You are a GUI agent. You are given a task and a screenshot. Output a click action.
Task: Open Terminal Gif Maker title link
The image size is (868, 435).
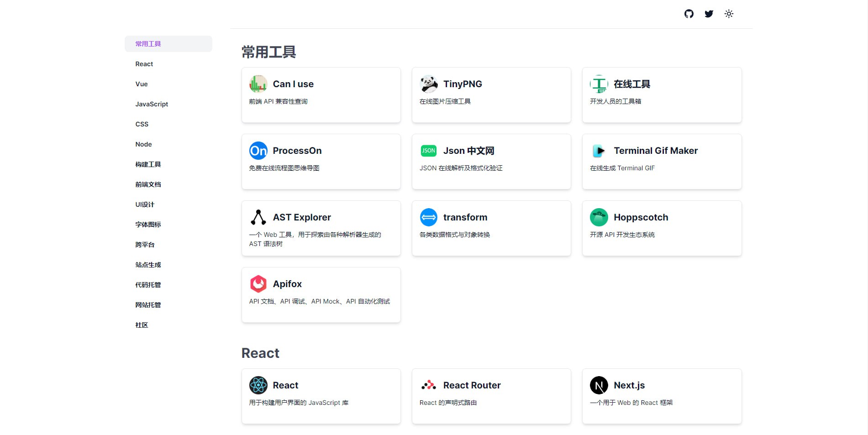656,151
